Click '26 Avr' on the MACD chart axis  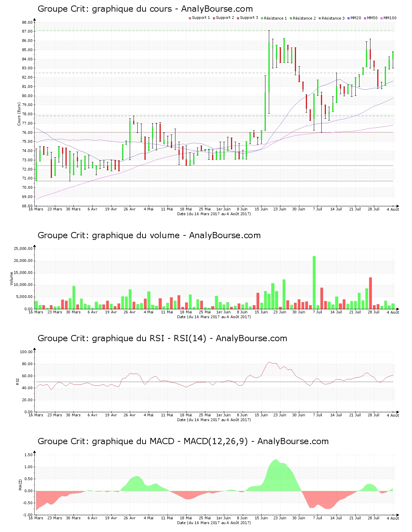click(130, 518)
